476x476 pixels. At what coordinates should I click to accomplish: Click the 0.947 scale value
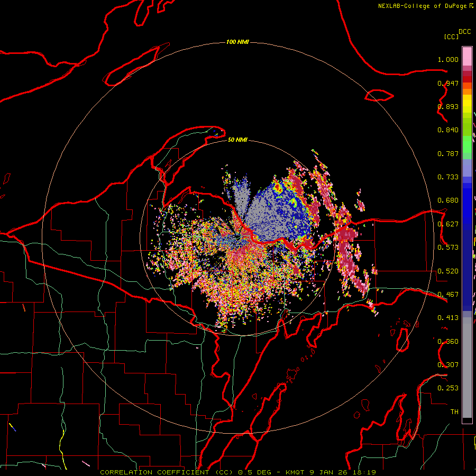click(x=448, y=83)
